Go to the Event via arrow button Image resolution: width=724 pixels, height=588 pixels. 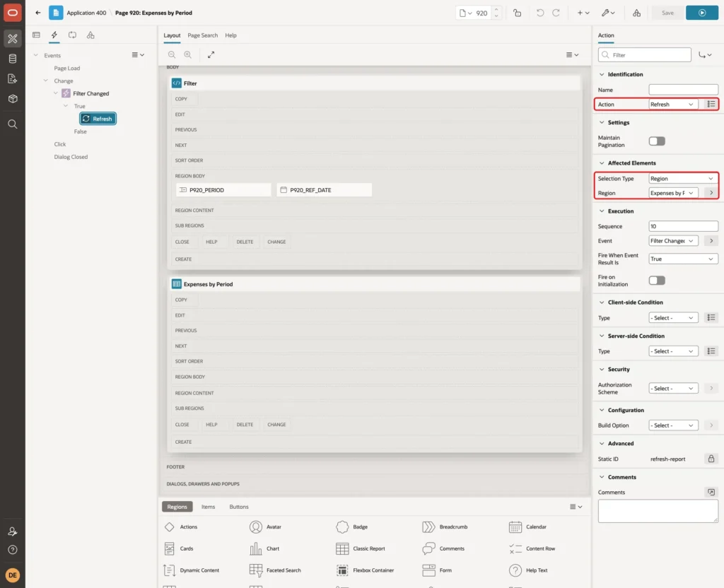(x=711, y=241)
